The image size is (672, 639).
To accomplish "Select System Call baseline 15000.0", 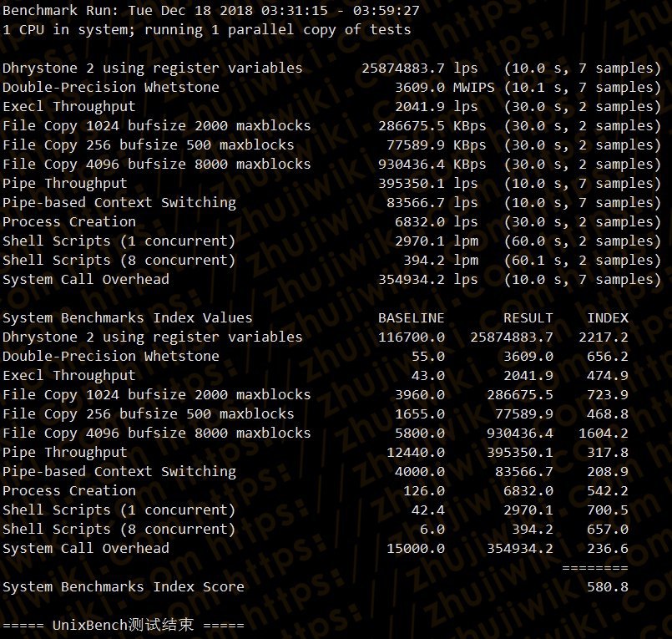I will tap(415, 549).
